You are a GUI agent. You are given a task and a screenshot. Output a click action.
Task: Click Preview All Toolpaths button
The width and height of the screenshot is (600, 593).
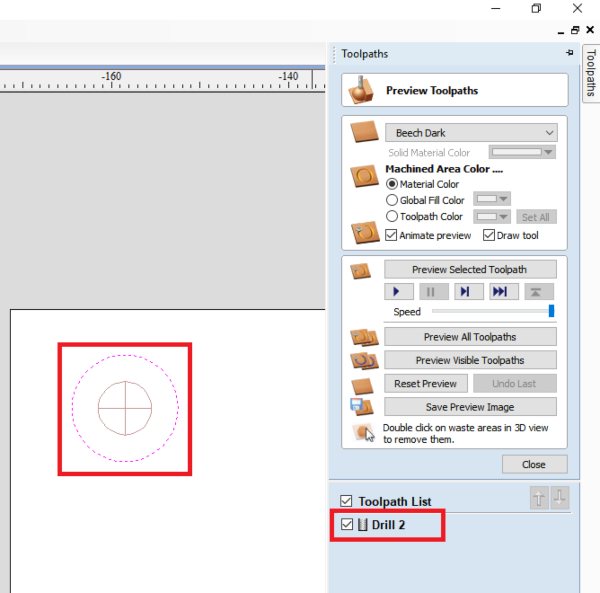tap(470, 337)
